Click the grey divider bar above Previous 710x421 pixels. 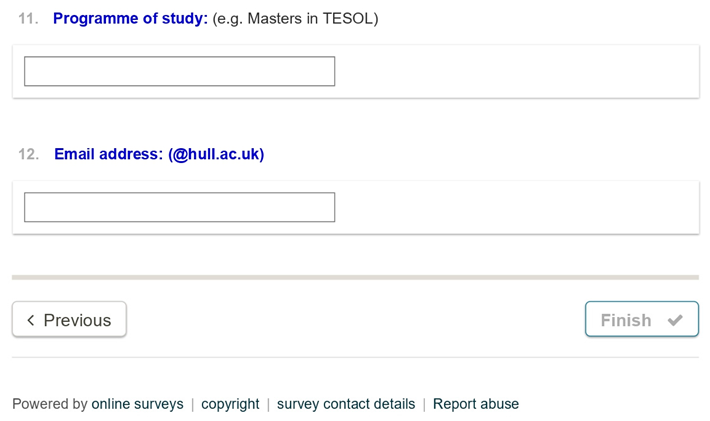pyautogui.click(x=355, y=277)
